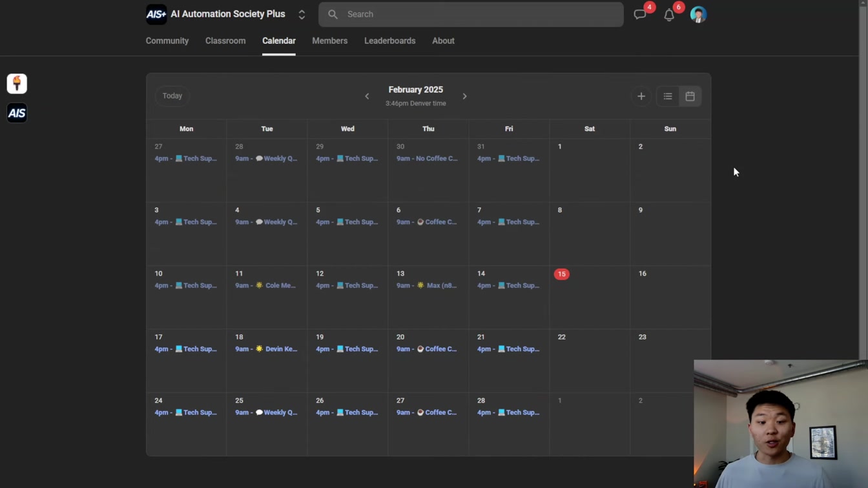This screenshot has height=488, width=868.
Task: Open Coffee C... event on Feb 20
Action: coord(427,349)
